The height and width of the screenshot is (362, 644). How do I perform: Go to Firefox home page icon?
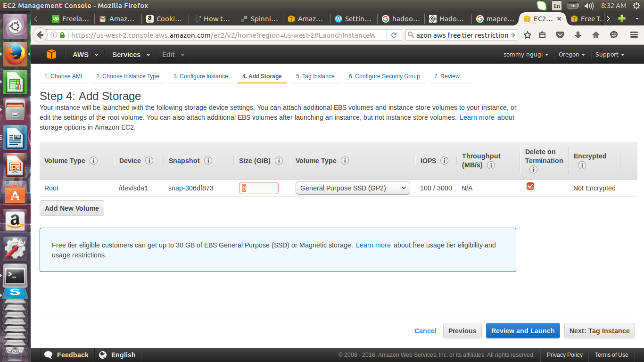[596, 35]
